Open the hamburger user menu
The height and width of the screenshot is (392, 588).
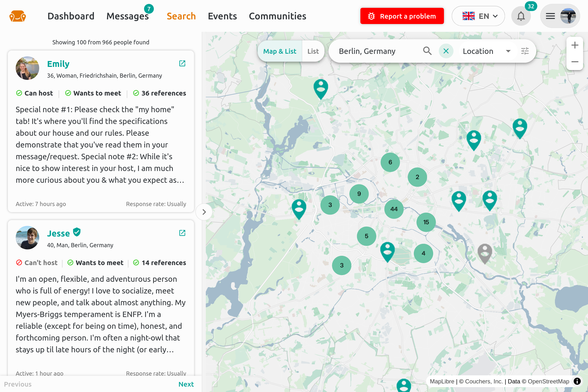[550, 16]
